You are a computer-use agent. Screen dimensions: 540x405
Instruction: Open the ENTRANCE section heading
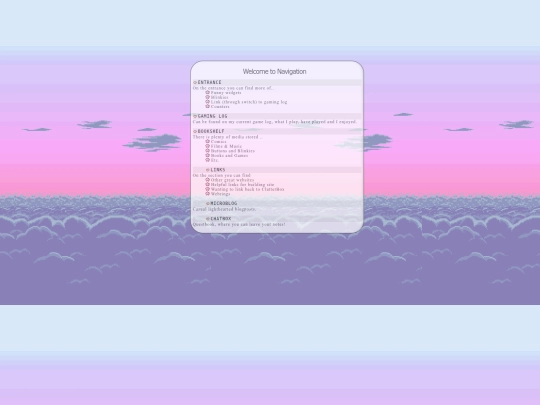point(209,82)
